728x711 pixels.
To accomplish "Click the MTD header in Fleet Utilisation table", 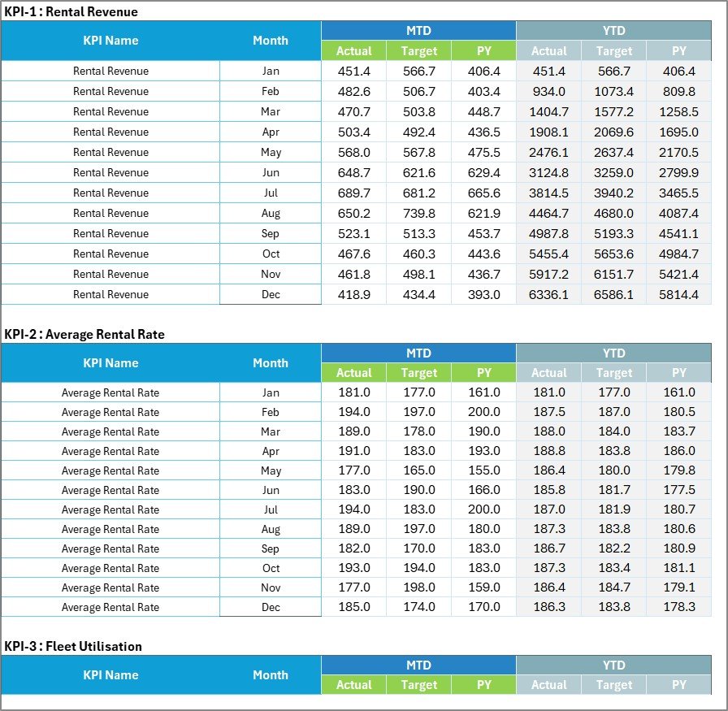I will pos(418,665).
